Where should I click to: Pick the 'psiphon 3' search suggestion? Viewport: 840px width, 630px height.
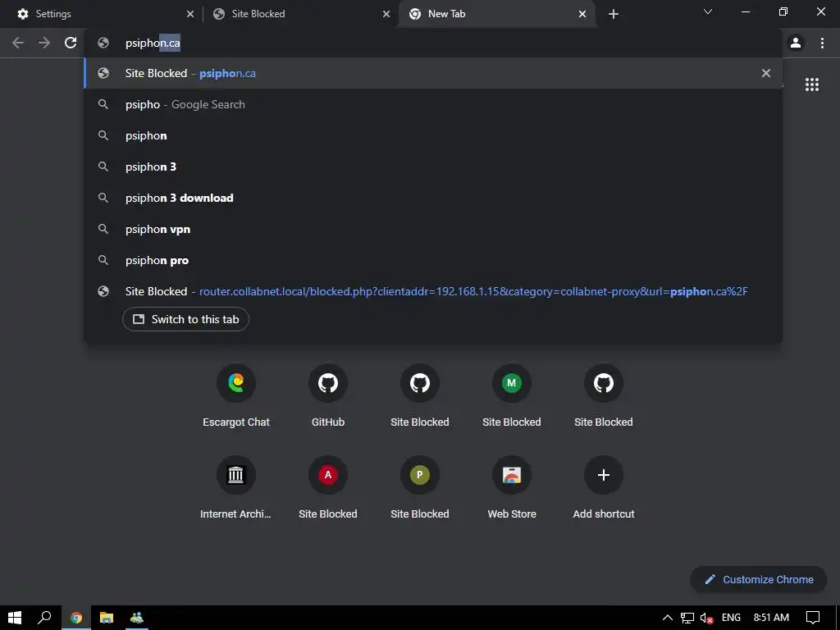[x=433, y=167]
